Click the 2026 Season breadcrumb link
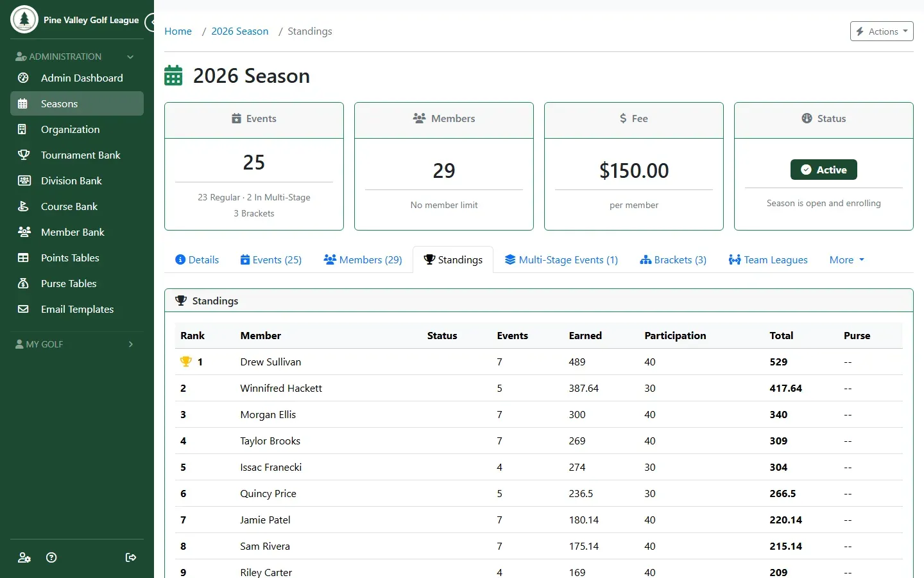The width and height of the screenshot is (924, 578). pyautogui.click(x=240, y=31)
